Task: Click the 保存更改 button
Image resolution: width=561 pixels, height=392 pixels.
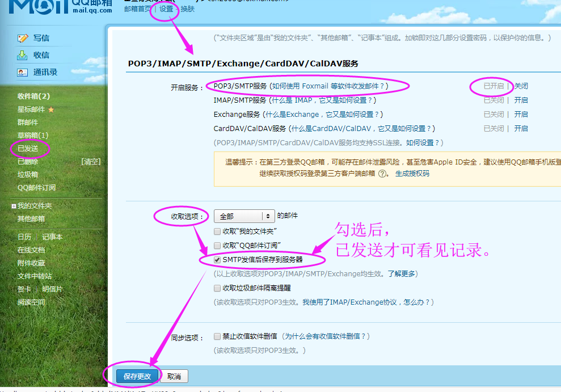Action: 137,376
